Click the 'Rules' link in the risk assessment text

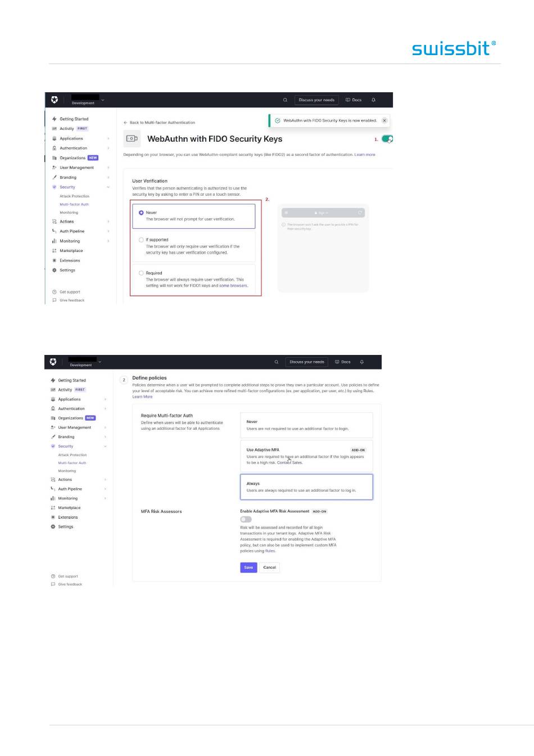(x=270, y=551)
